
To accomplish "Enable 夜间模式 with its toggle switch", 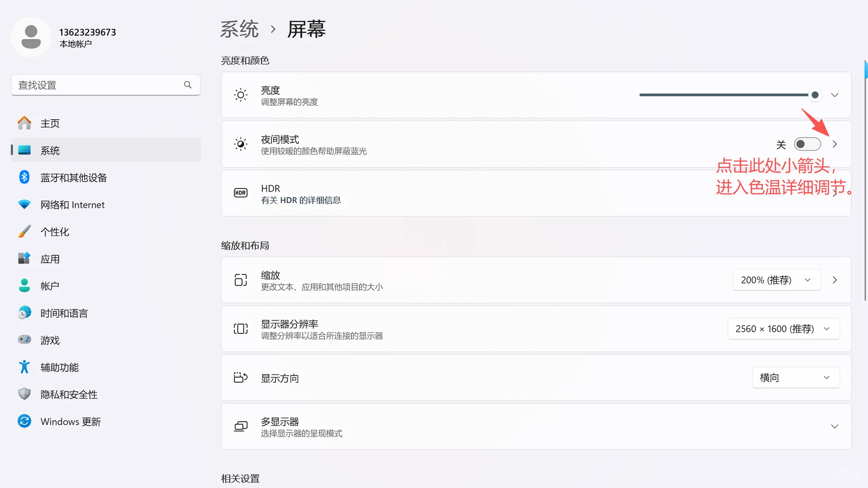I will pos(808,144).
